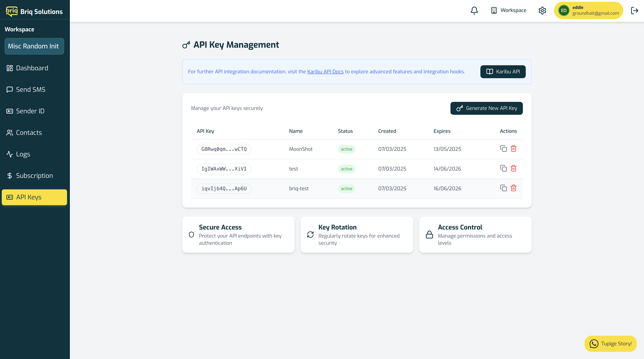Open the Tupige Story WhatsApp chat
Screen dimensions: 644x359
pos(610,344)
